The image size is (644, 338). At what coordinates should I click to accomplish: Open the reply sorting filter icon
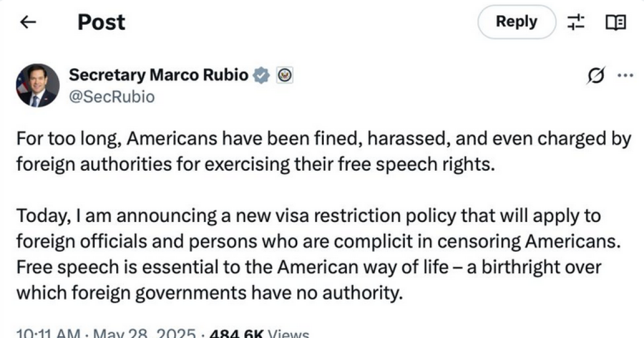pos(576,23)
